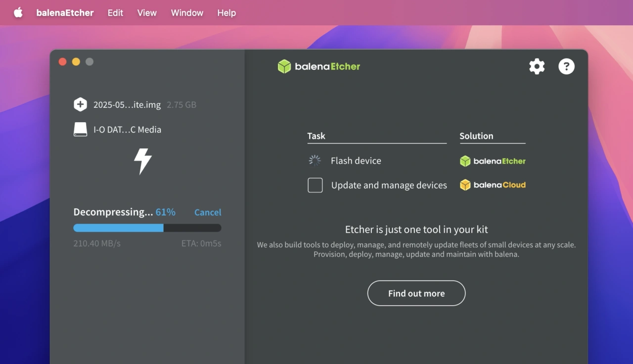Open the Help menu

226,13
